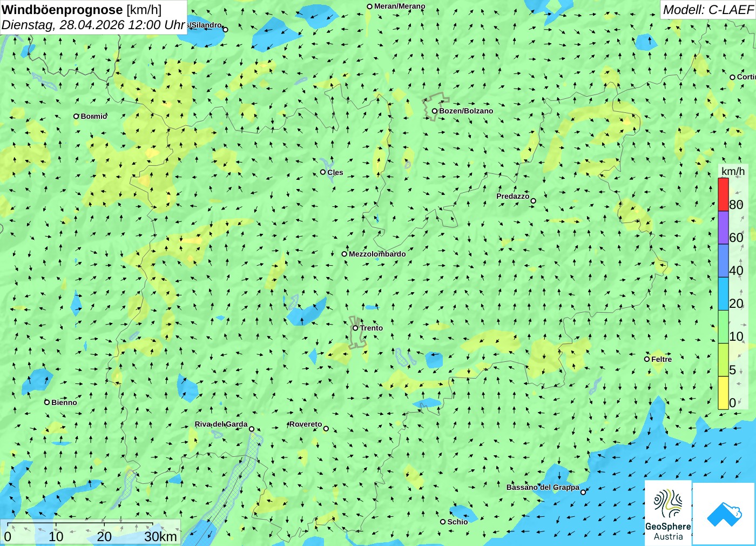
Task: Click the Predazzo location marker
Action: tap(533, 201)
